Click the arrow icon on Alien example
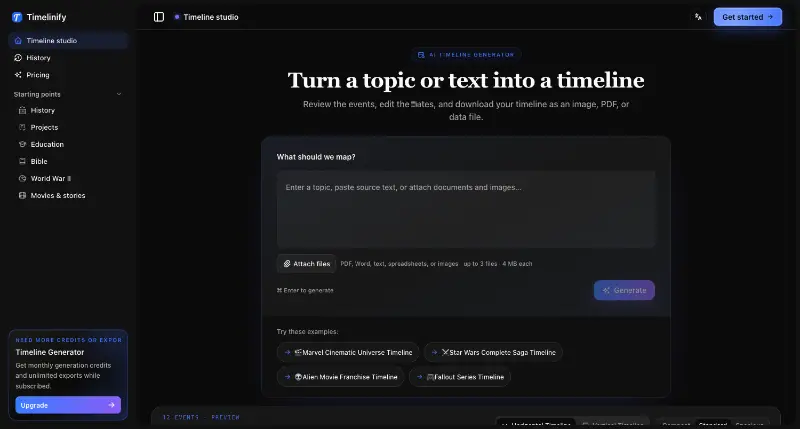This screenshot has height=429, width=800. [287, 377]
